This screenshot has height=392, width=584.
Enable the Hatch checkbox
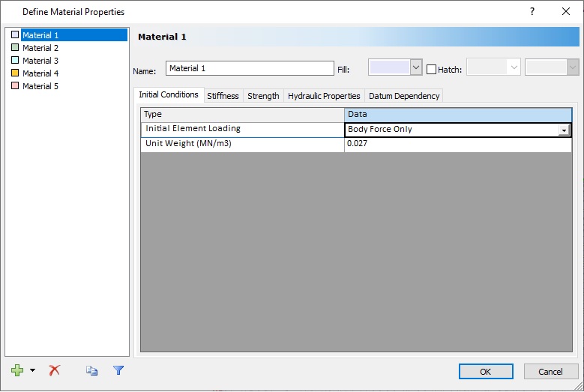click(x=431, y=69)
